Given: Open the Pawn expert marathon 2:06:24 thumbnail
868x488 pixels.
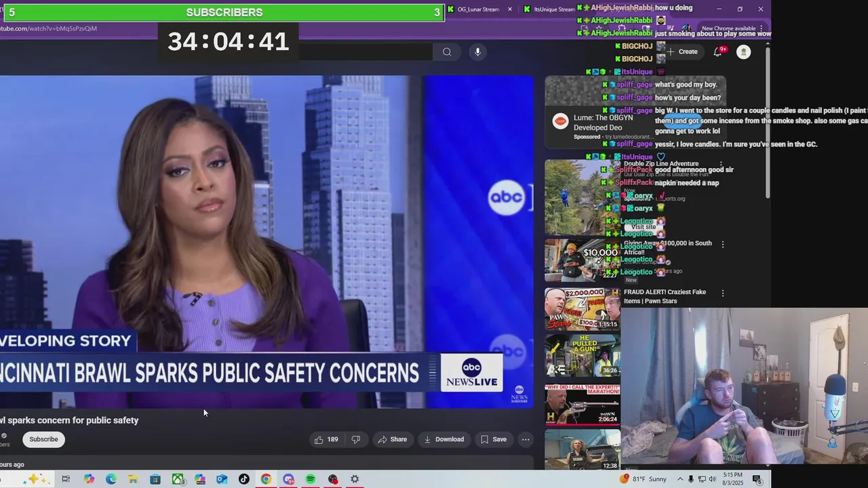Looking at the screenshot, I should tap(583, 404).
